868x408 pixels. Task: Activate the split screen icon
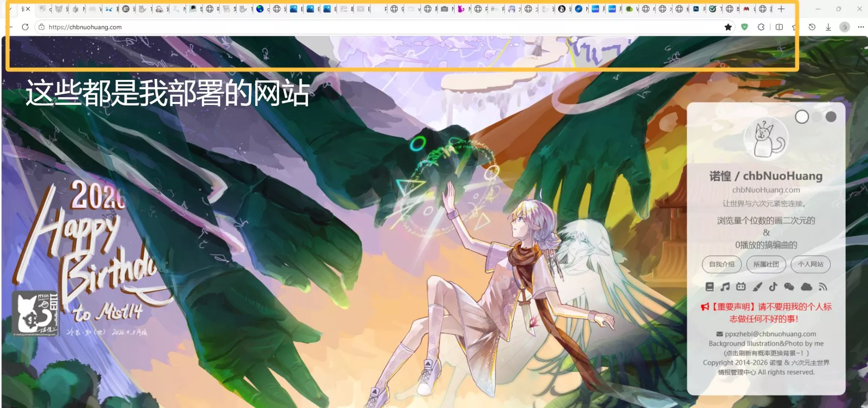pos(779,27)
